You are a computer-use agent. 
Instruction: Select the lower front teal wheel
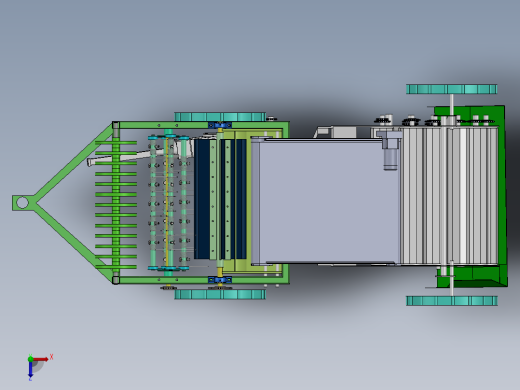tap(220, 294)
